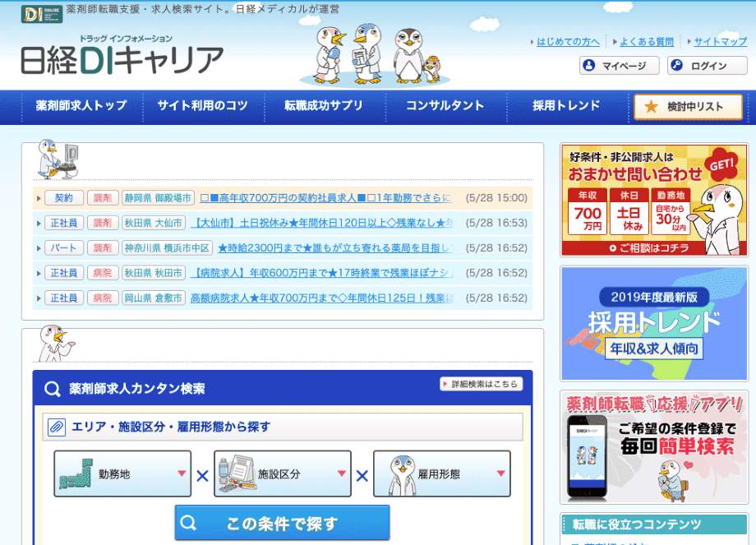Open the 雇用形態 dropdown arrow
The height and width of the screenshot is (545, 756).
click(x=500, y=474)
